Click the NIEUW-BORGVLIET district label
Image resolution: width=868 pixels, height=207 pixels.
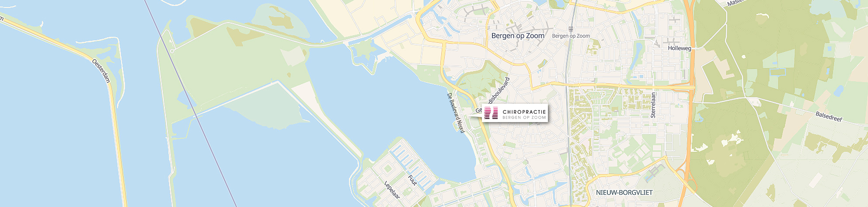pyautogui.click(x=624, y=193)
